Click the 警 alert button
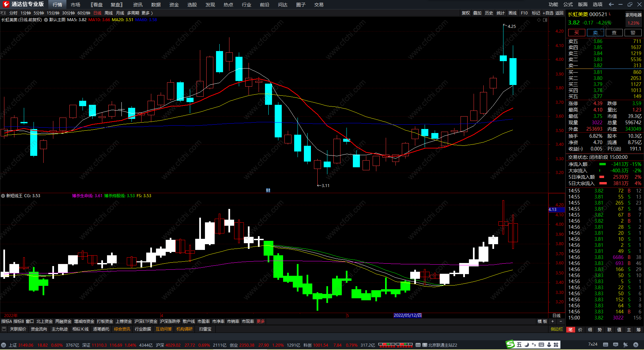644x350 pixels. (x=633, y=33)
